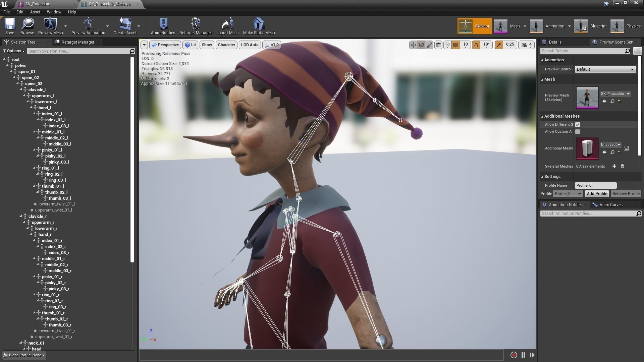Uncheck Allow Different Skeletons checkbox
The width and height of the screenshot is (644, 362).
(x=578, y=125)
